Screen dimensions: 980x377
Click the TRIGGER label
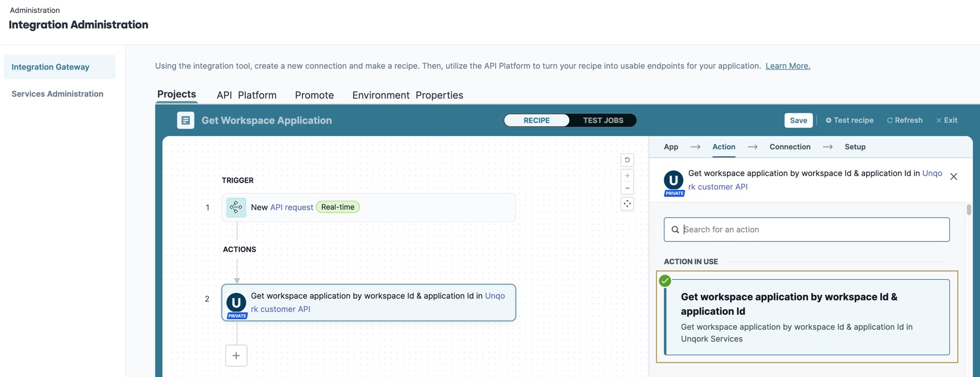click(238, 180)
